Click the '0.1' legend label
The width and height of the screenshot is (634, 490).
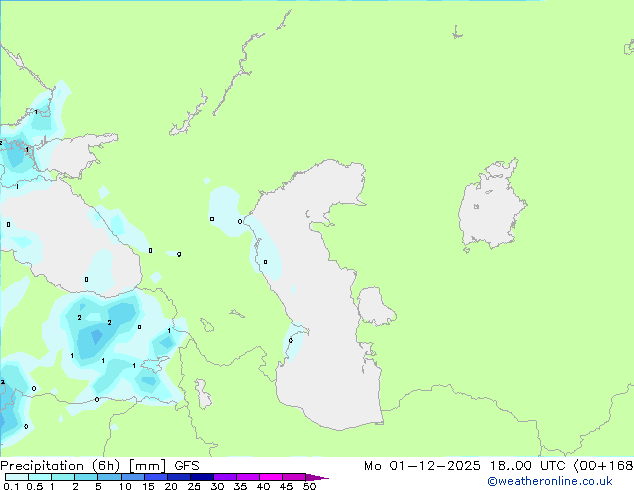[11, 486]
